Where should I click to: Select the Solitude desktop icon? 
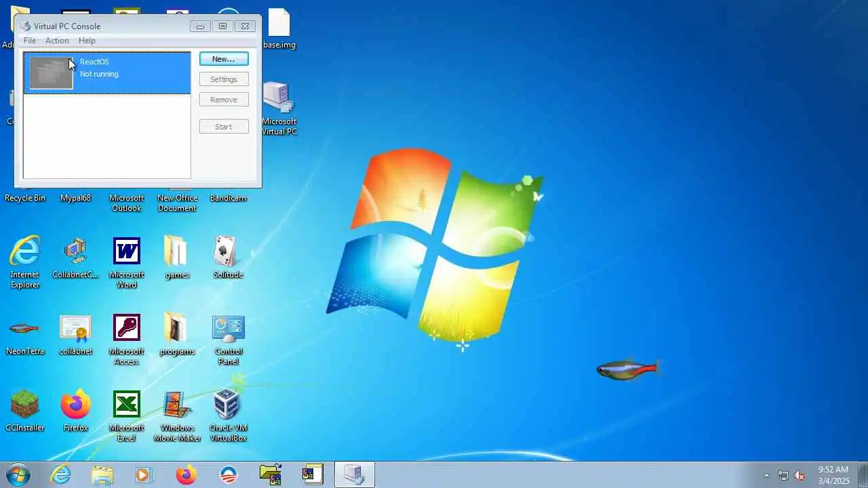click(x=228, y=258)
